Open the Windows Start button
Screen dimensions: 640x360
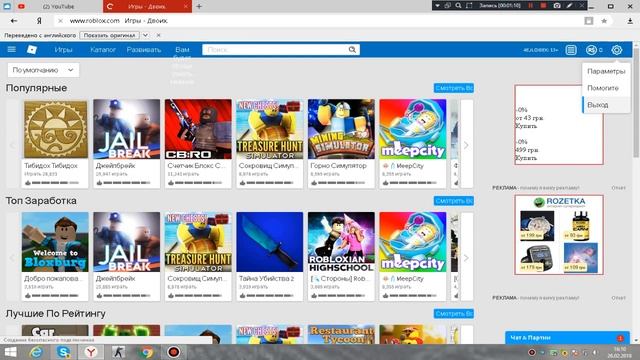(10, 352)
